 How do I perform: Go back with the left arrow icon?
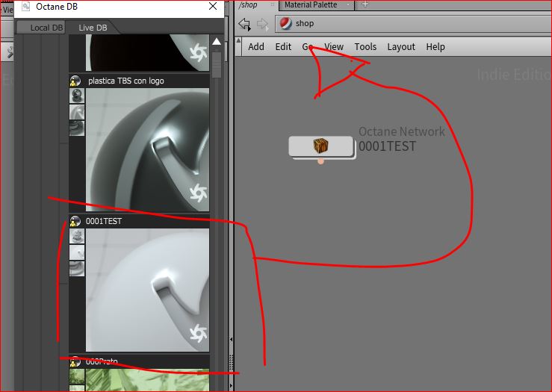click(244, 24)
